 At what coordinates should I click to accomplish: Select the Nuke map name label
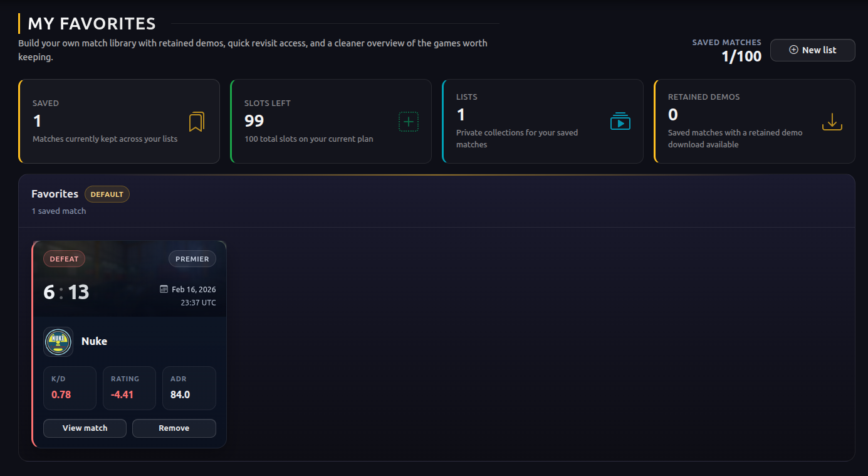(94, 341)
